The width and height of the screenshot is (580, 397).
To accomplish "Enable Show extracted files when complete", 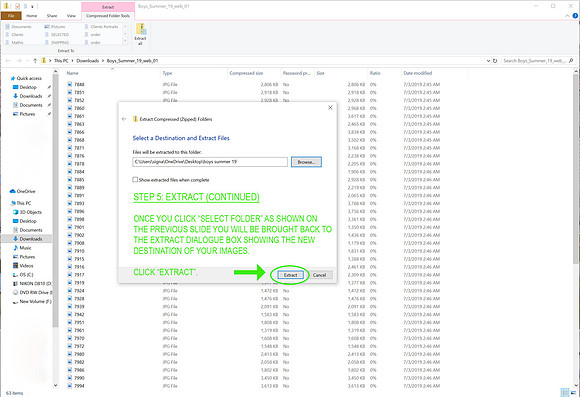I will (135, 180).
